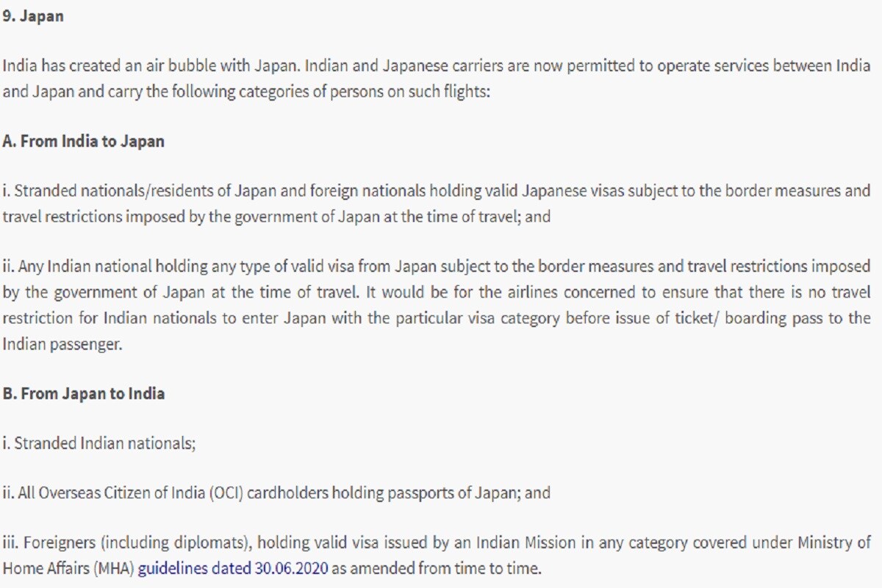The height and width of the screenshot is (588, 882).
Task: Click the "A. From India to Japan" heading
Action: (83, 141)
